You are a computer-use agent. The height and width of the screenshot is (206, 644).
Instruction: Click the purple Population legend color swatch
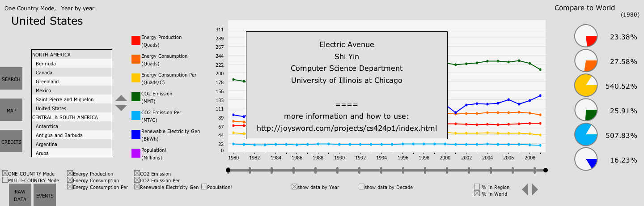[x=136, y=154]
